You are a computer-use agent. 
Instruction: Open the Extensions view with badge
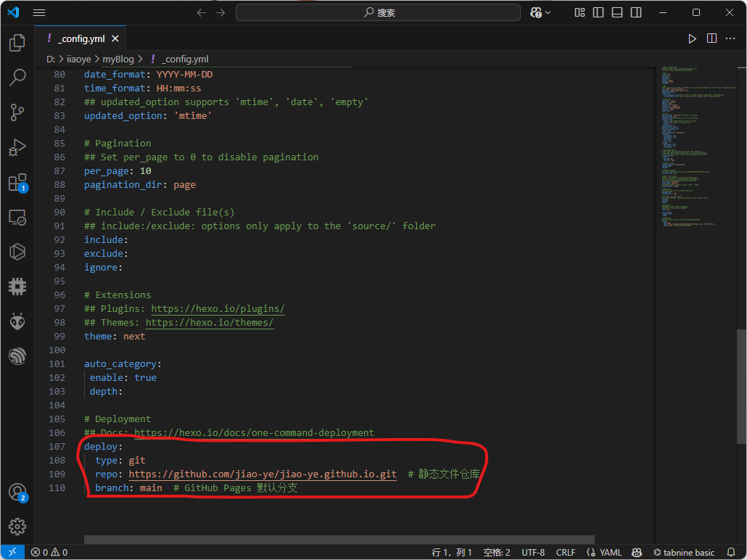pyautogui.click(x=17, y=183)
